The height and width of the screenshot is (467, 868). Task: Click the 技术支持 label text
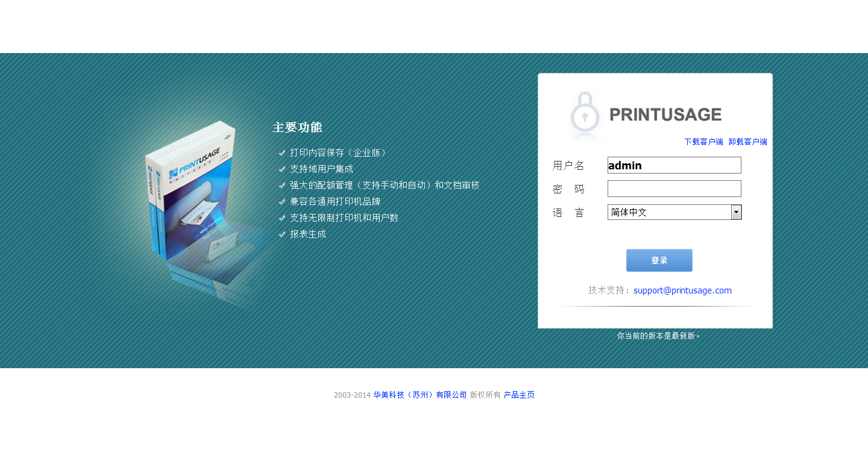(609, 290)
